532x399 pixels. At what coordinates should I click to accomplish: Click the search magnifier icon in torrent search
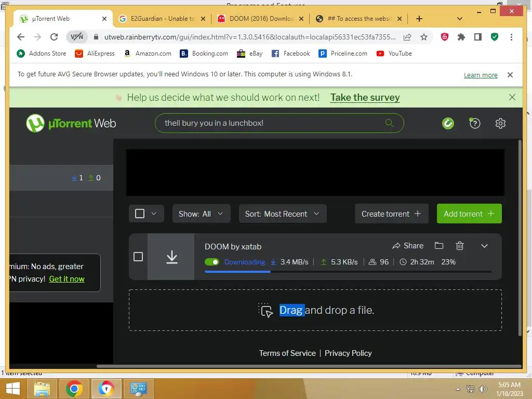click(389, 123)
